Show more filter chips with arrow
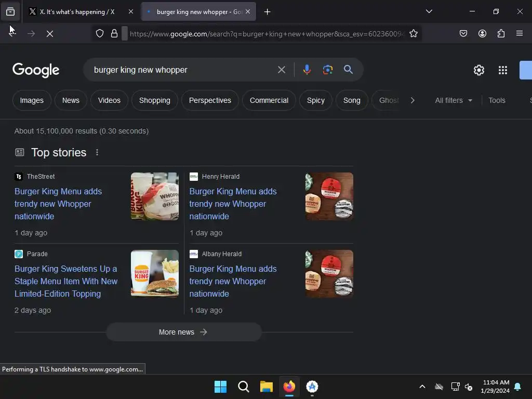The height and width of the screenshot is (399, 532). tap(413, 100)
